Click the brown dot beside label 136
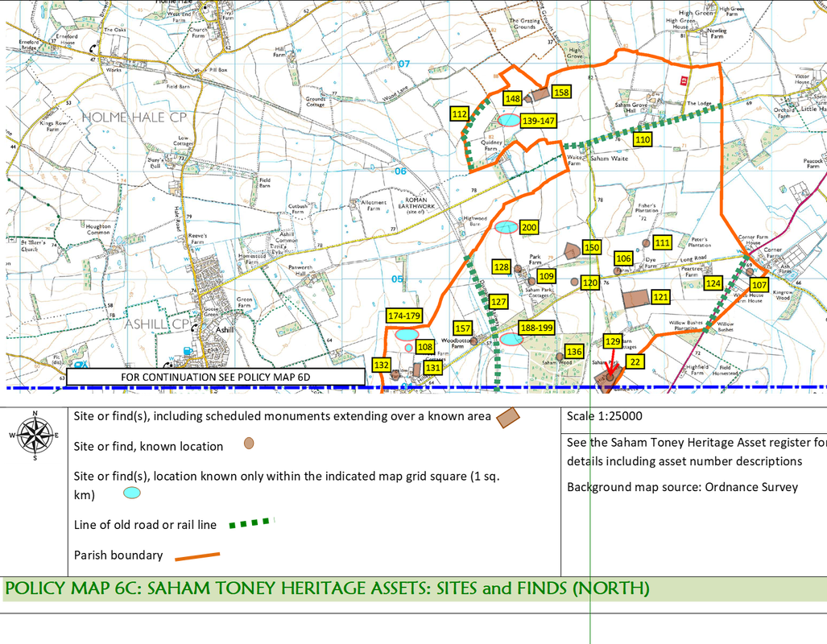Viewport: 827px width, 644px height. coord(560,357)
